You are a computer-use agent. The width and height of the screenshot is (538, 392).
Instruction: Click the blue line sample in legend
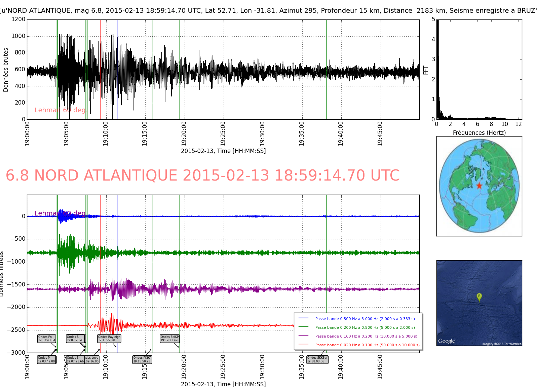coord(303,318)
